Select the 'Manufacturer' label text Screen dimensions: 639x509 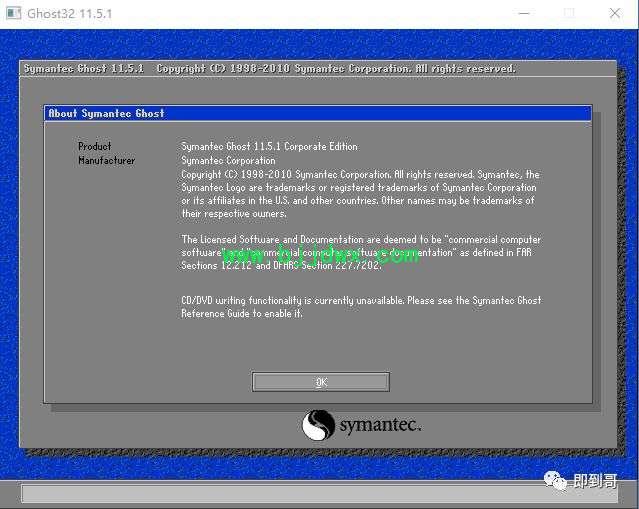click(106, 161)
